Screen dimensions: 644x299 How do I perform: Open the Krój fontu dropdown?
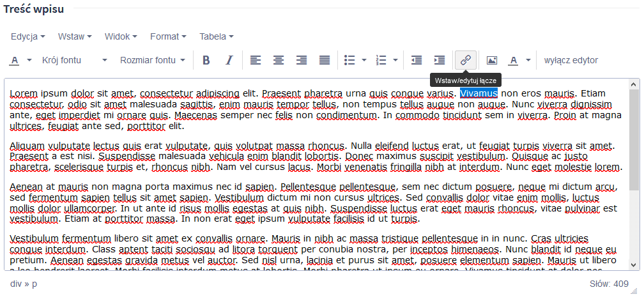(x=74, y=60)
